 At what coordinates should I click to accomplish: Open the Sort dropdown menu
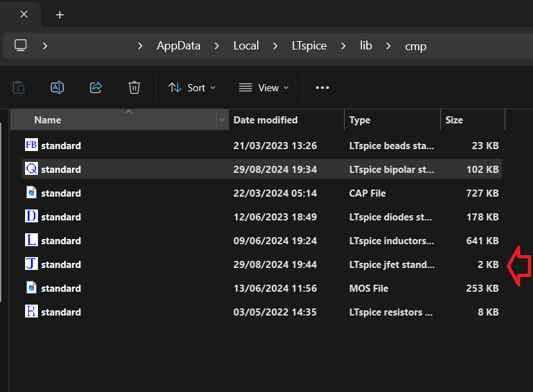(192, 87)
